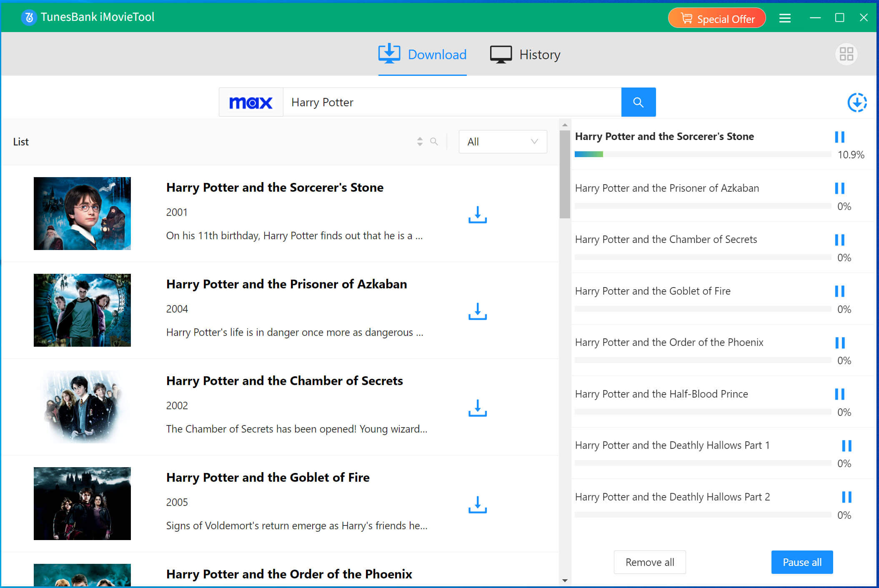Click the list sort arrows icon
The height and width of the screenshot is (588, 879).
[420, 142]
